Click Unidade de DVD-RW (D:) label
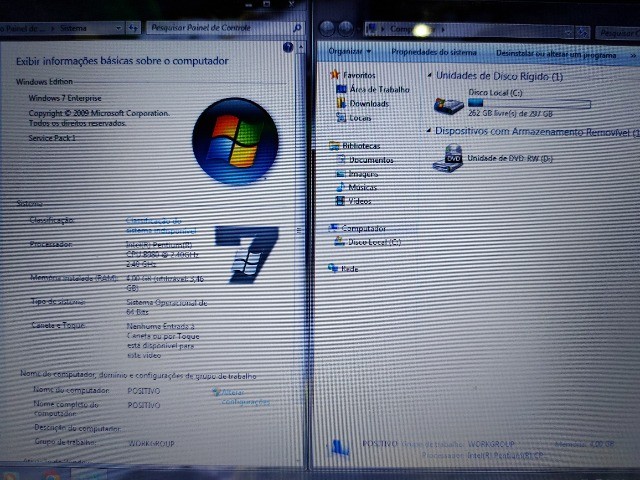Image resolution: width=640 pixels, height=480 pixels. point(510,158)
